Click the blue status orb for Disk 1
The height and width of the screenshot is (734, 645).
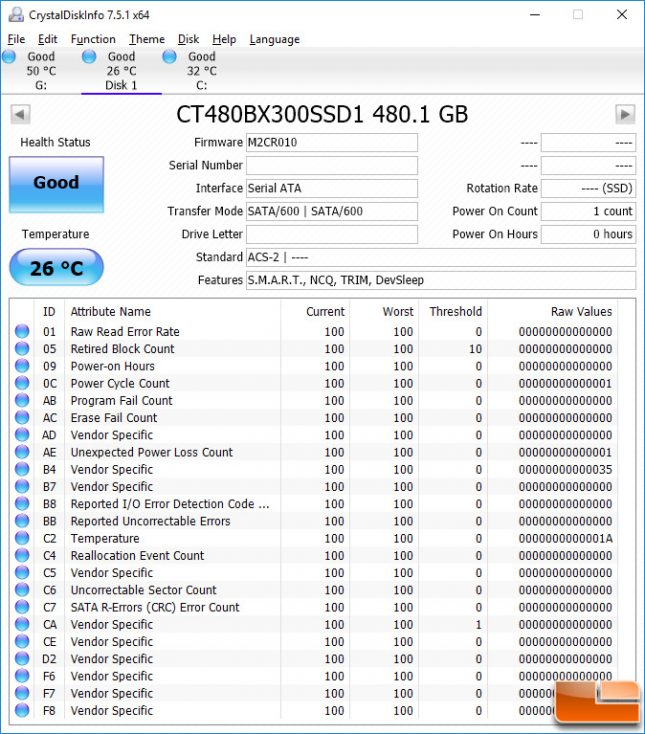[x=89, y=57]
